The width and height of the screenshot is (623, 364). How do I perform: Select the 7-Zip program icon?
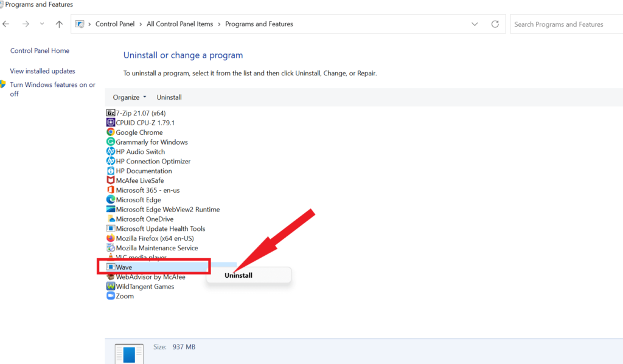(111, 113)
